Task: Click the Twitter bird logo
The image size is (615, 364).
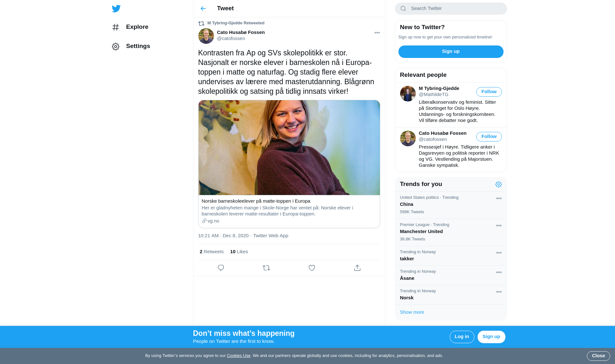Action: click(116, 9)
